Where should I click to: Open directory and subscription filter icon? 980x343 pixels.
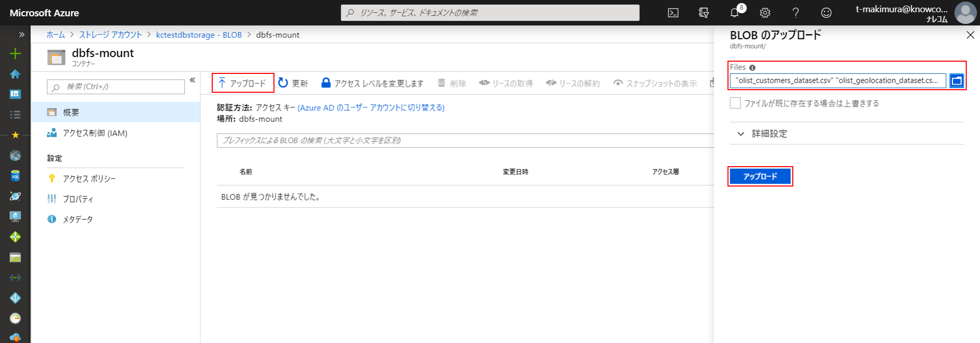click(x=703, y=13)
